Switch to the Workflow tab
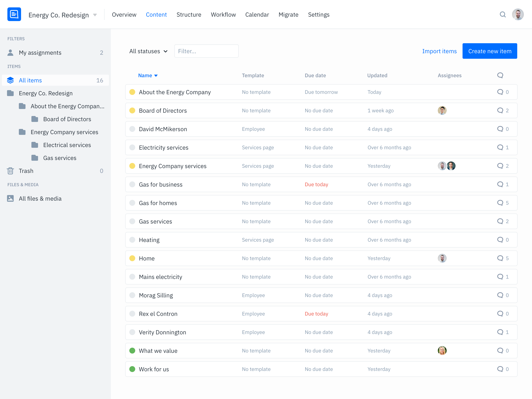532x399 pixels. coord(223,15)
